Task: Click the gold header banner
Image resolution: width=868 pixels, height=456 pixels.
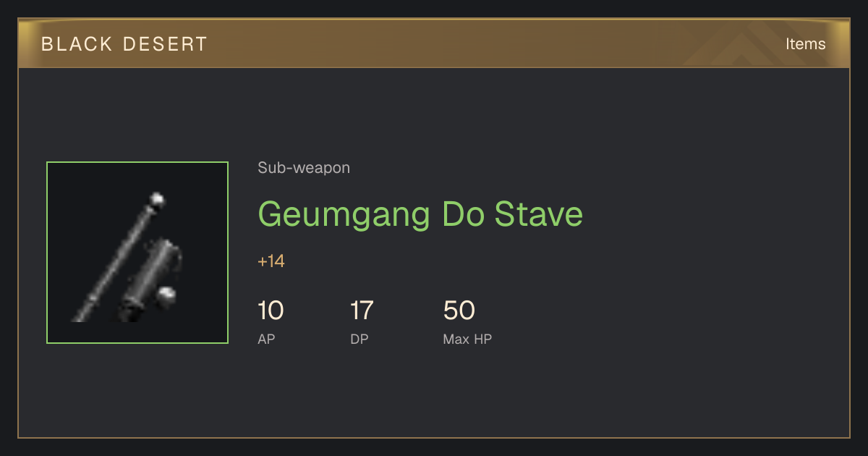Action: [434, 43]
